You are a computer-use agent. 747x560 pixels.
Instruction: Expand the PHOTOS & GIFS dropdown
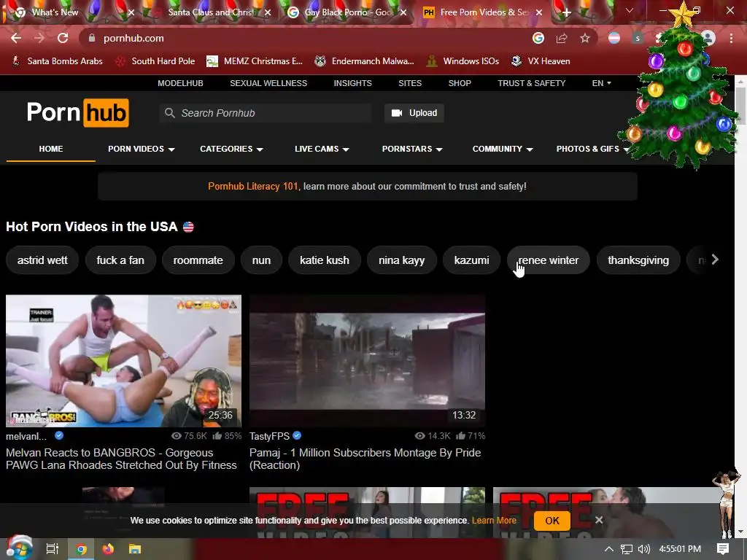point(592,149)
